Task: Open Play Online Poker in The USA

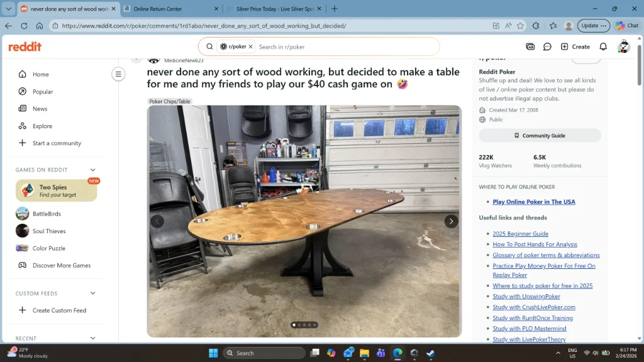Action: click(533, 202)
